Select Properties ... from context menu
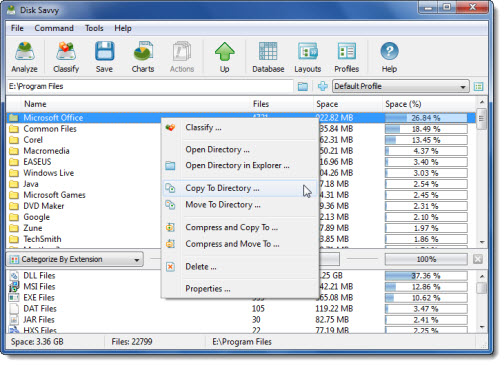Screen dimensions: 504x365 [239, 289]
